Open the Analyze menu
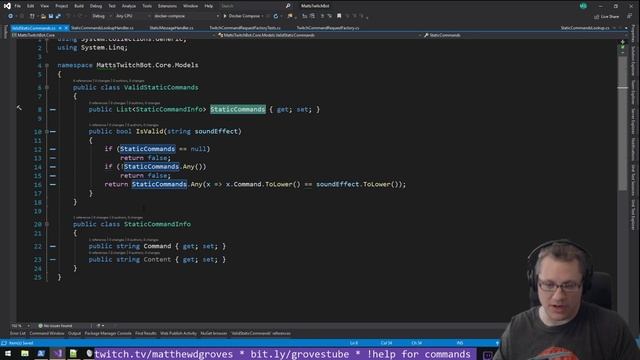The image size is (640, 360). (x=129, y=6)
